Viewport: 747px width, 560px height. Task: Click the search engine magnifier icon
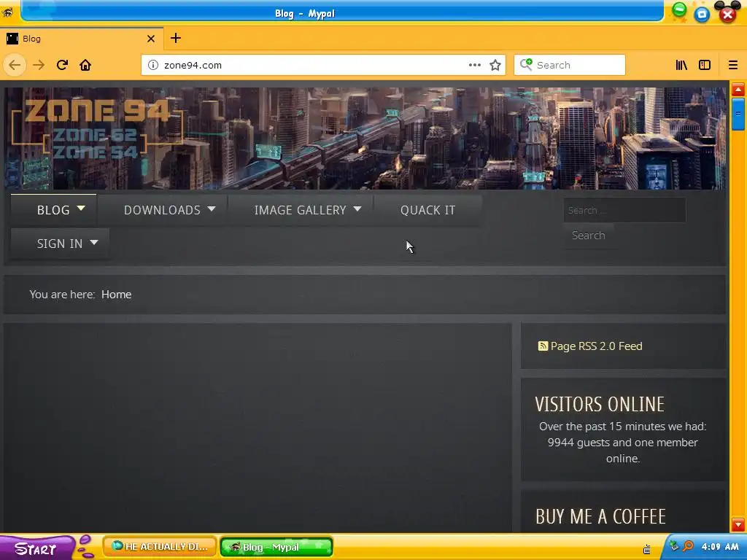click(526, 64)
